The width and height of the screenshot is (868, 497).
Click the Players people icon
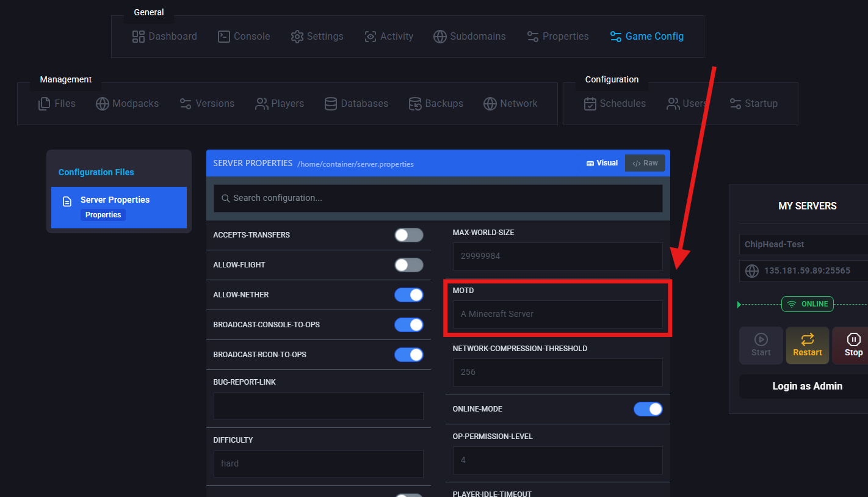click(x=262, y=104)
